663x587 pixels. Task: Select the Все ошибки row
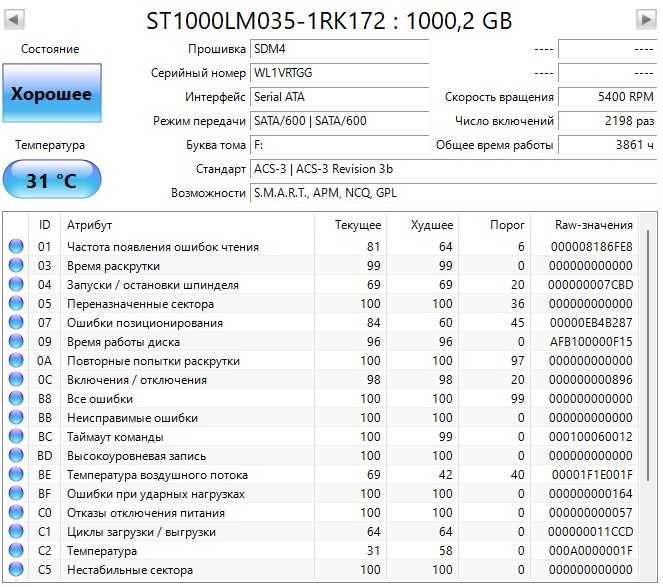click(321, 399)
